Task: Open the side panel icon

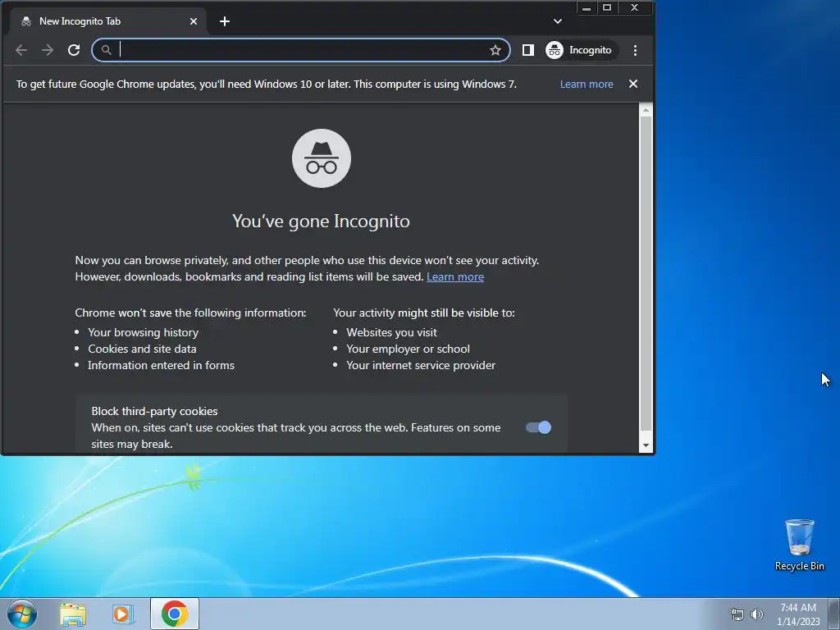Action: click(527, 50)
